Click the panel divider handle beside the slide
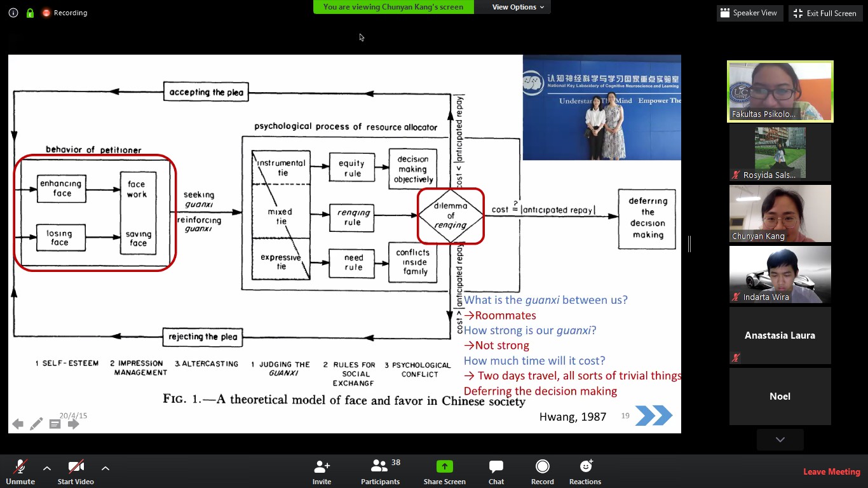The image size is (868, 488). coord(689,243)
